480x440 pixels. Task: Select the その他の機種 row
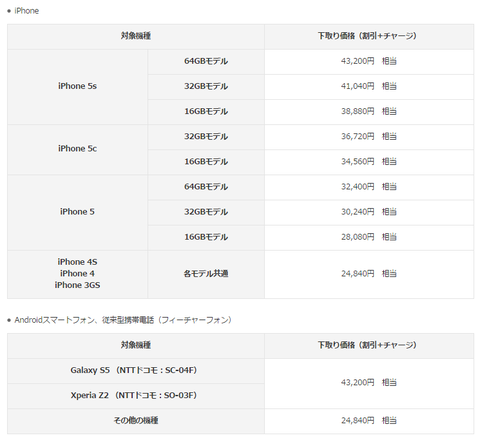(x=136, y=421)
